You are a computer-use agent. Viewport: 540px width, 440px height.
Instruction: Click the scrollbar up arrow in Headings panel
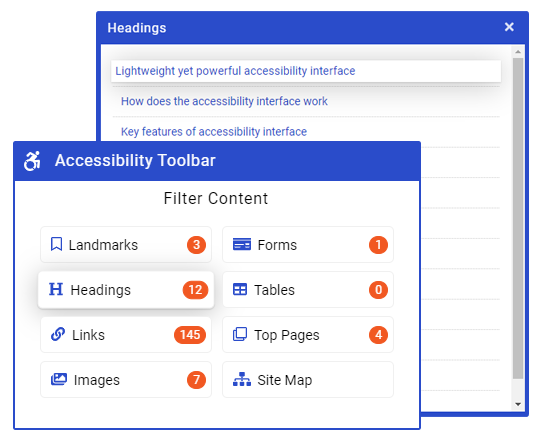point(518,52)
